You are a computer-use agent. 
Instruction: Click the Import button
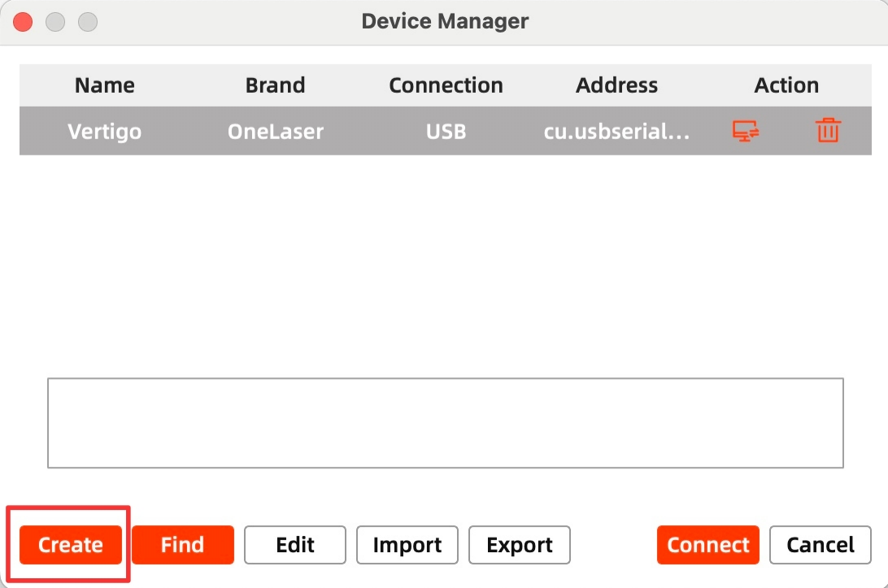[407, 545]
